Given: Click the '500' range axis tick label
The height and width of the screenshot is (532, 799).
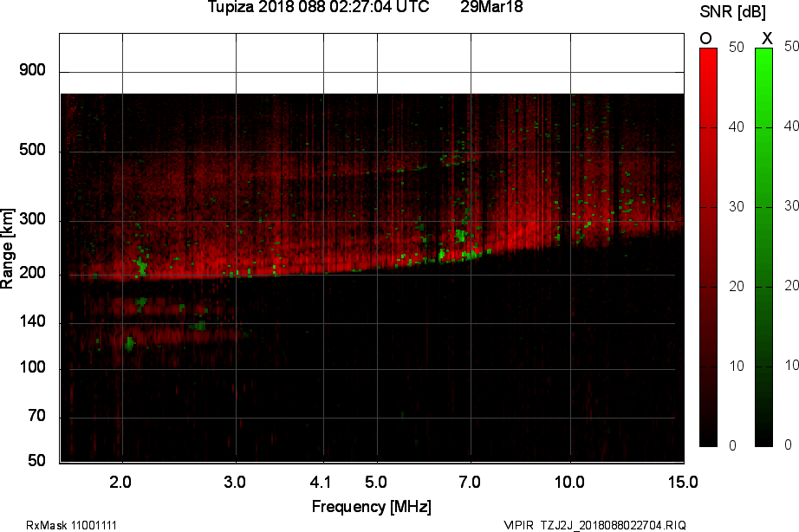Looking at the screenshot, I should coord(32,150).
